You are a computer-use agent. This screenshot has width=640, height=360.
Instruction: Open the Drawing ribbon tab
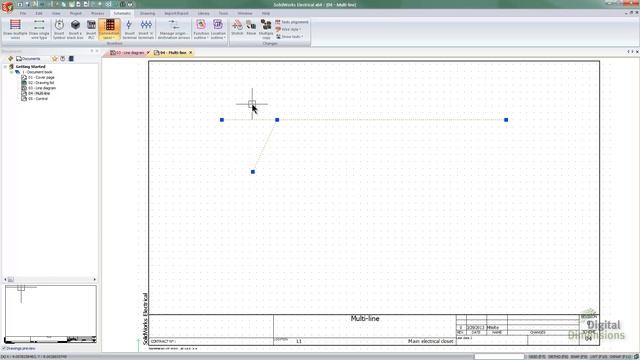coord(147,13)
